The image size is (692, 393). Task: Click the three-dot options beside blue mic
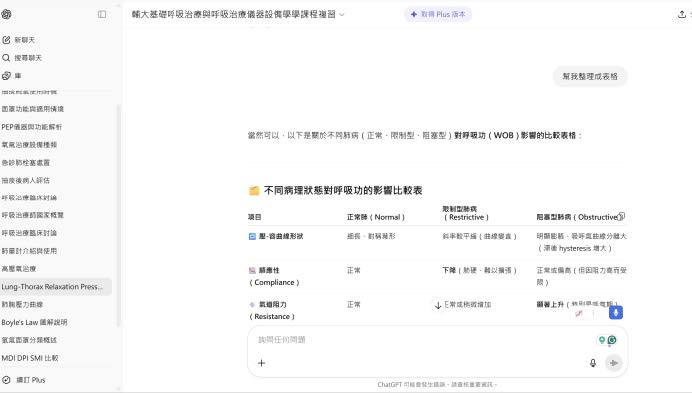tap(594, 313)
